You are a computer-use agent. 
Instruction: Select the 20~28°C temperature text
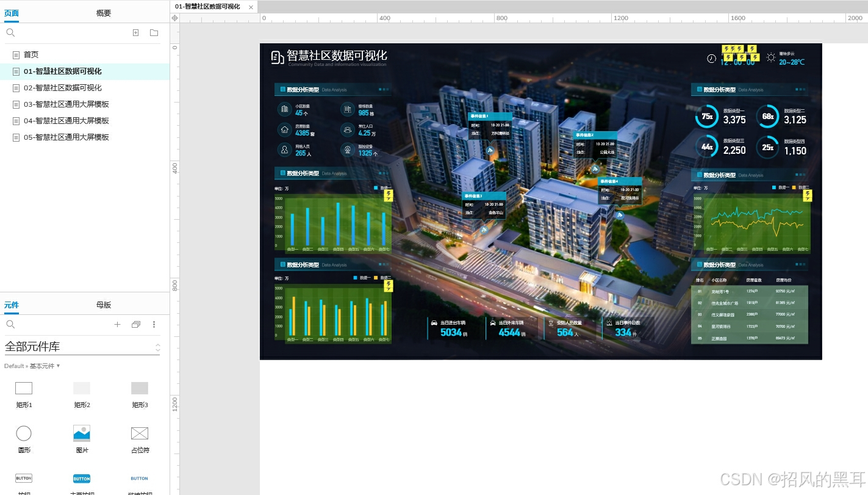pyautogui.click(x=792, y=62)
